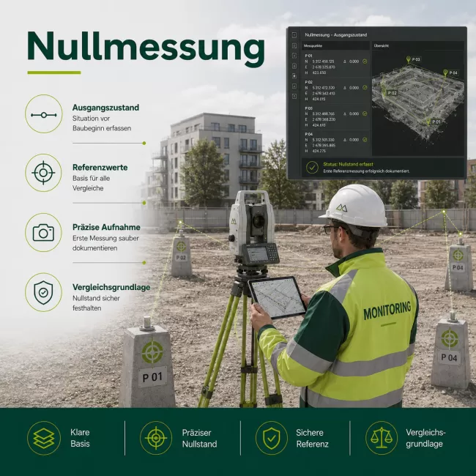Screen dimensions: 476x476
Task: Click the Vergleichsgrundlage shield checkmark icon
Action: (43, 292)
